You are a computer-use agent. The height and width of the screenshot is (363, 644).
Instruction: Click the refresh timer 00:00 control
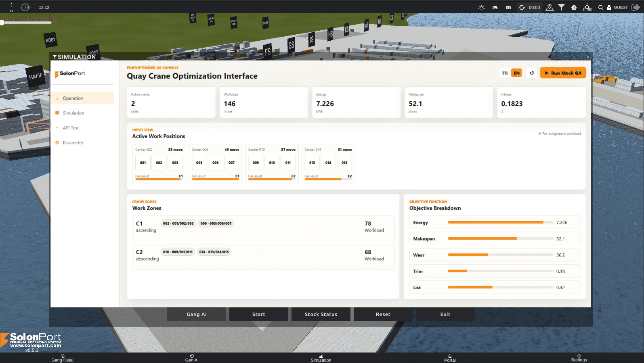pos(530,7)
